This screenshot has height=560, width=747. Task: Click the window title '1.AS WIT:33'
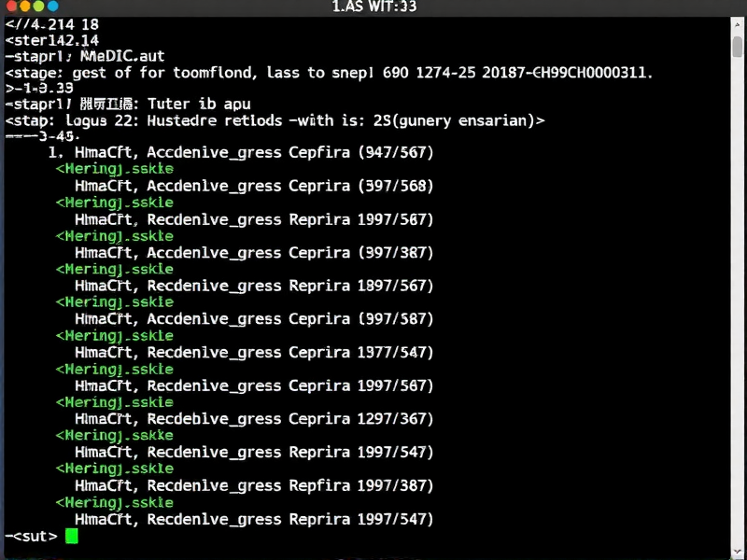(374, 7)
